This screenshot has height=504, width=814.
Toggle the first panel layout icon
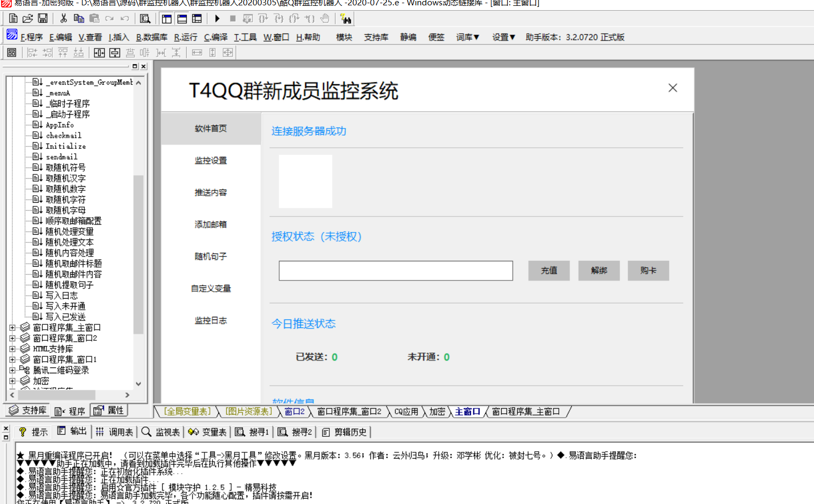(x=167, y=19)
